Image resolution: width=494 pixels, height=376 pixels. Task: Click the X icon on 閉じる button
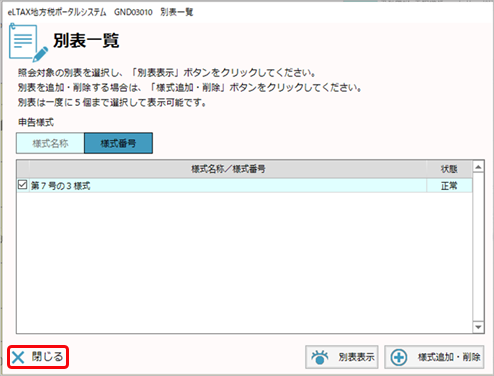(18, 357)
